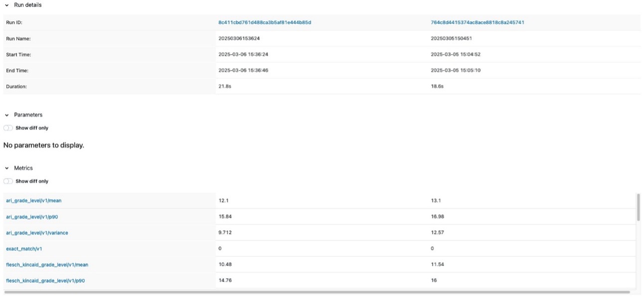Click end time 2025-03-06 15:36:46
The height and width of the screenshot is (298, 644).
[243, 70]
